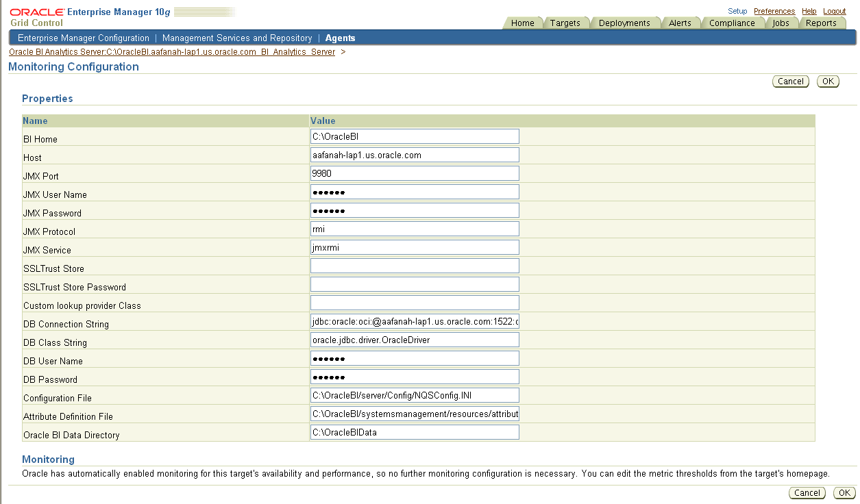Focus the JMX User Name field
Screen dimensions: 860x504
coord(415,192)
